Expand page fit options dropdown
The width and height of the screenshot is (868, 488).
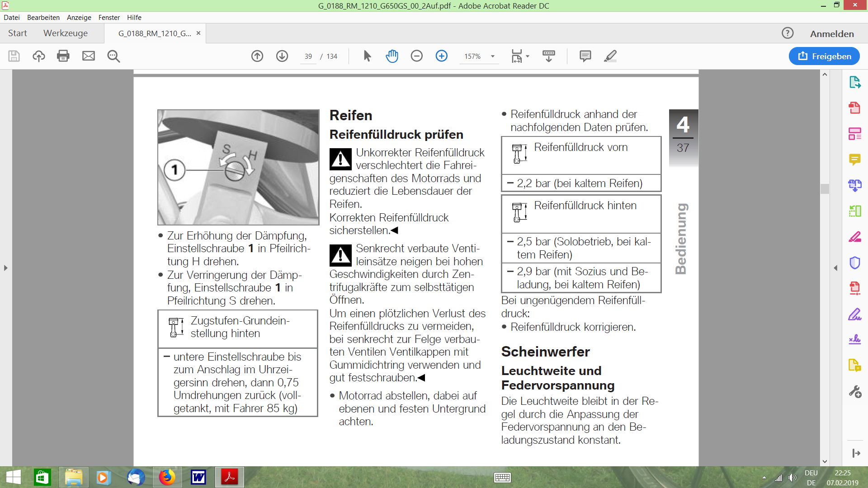528,56
